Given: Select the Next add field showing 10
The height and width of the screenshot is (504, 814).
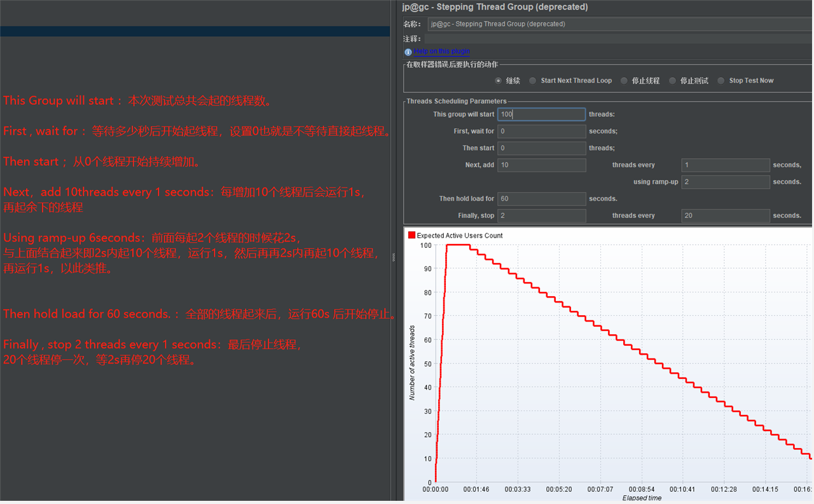Looking at the screenshot, I should tap(541, 165).
